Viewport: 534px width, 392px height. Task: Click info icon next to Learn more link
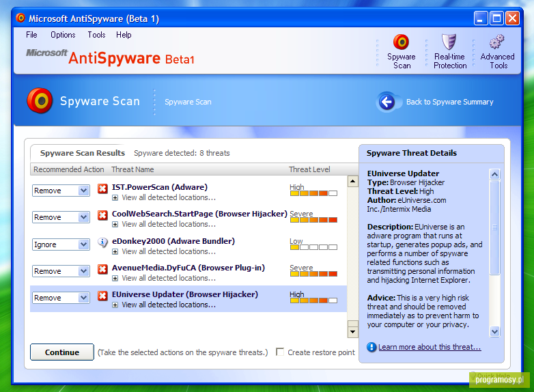pyautogui.click(x=371, y=347)
